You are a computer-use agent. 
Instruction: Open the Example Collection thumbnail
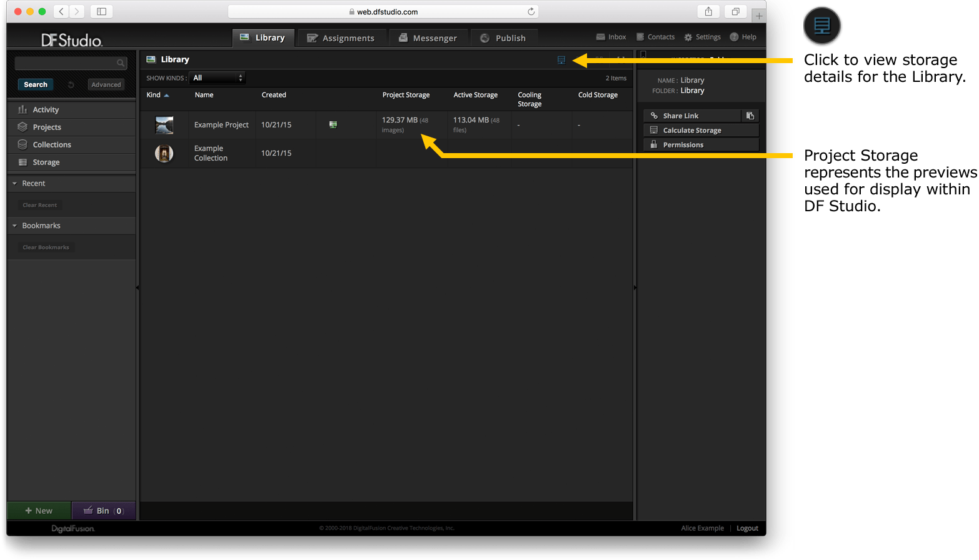164,153
